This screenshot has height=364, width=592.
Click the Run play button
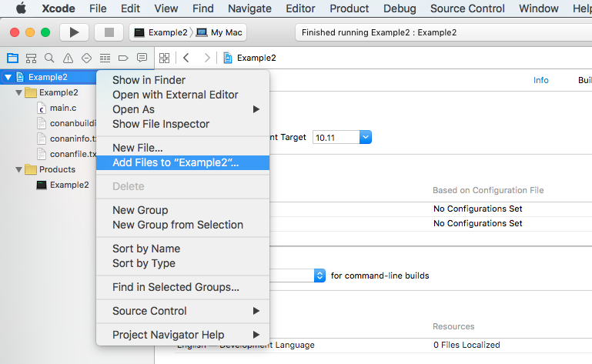point(75,32)
